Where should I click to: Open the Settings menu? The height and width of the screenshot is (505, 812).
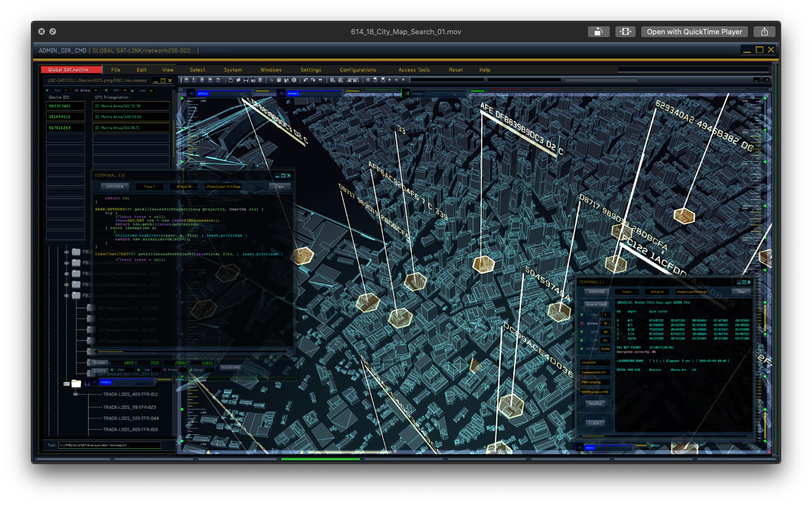point(311,70)
